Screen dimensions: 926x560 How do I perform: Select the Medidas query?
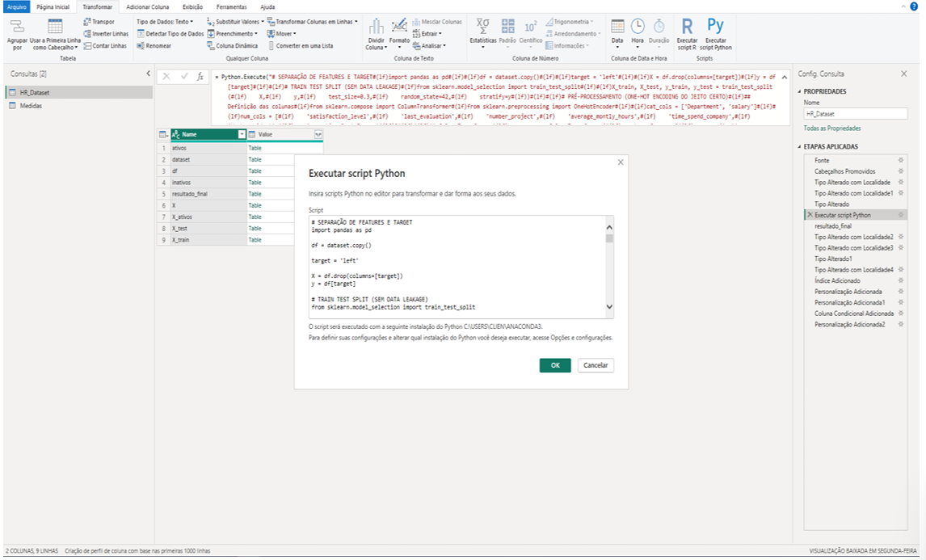(x=79, y=106)
